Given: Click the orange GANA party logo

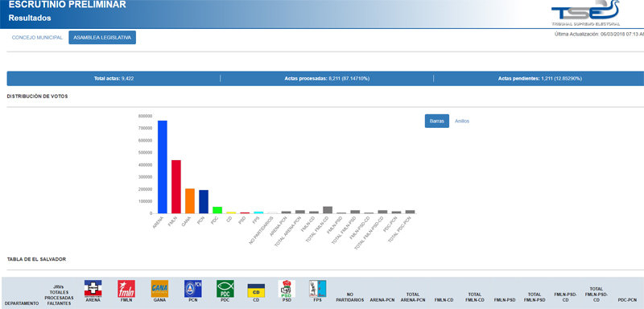Looking at the screenshot, I should point(159,289).
